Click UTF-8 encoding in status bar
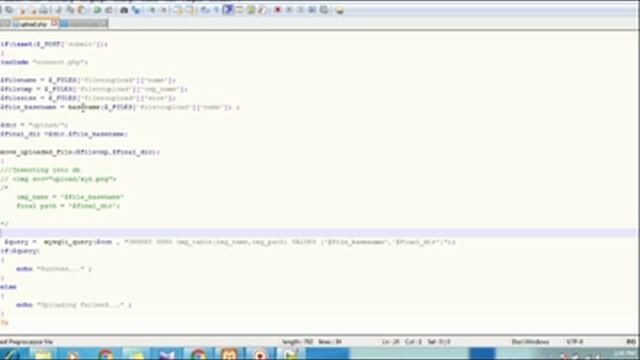The height and width of the screenshot is (360, 640). (575, 342)
